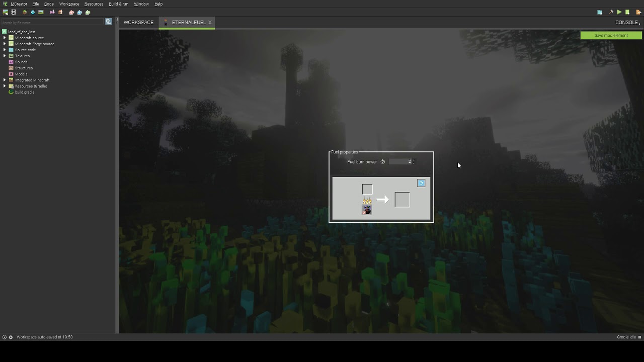This screenshot has width=644, height=362.
Task: Click the pink sound wave import icon
Action: 52,12
